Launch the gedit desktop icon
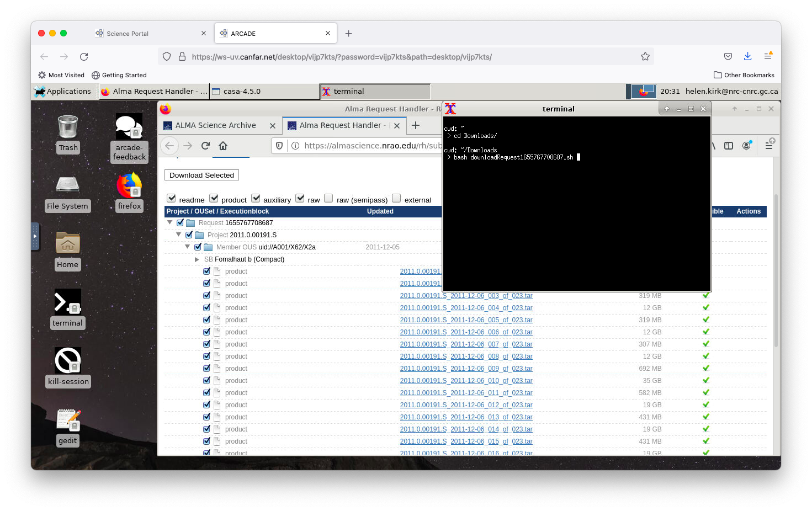This screenshot has width=812, height=511. (x=68, y=427)
